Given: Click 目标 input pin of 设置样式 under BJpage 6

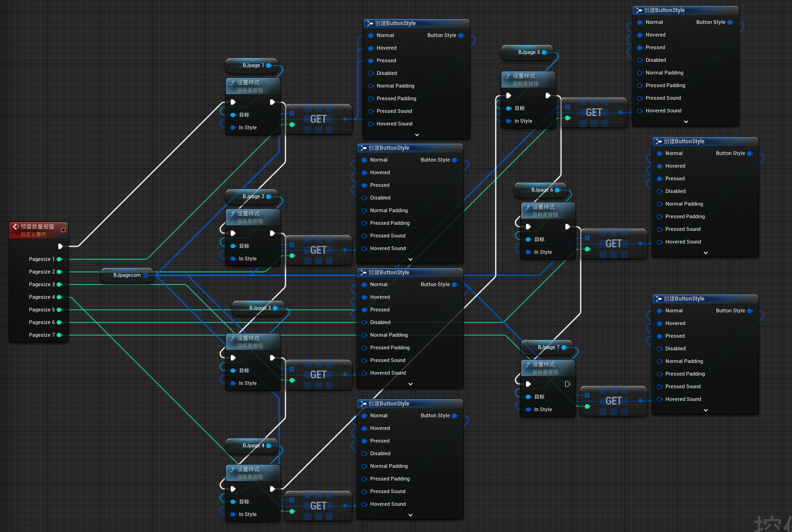Looking at the screenshot, I should (528, 239).
